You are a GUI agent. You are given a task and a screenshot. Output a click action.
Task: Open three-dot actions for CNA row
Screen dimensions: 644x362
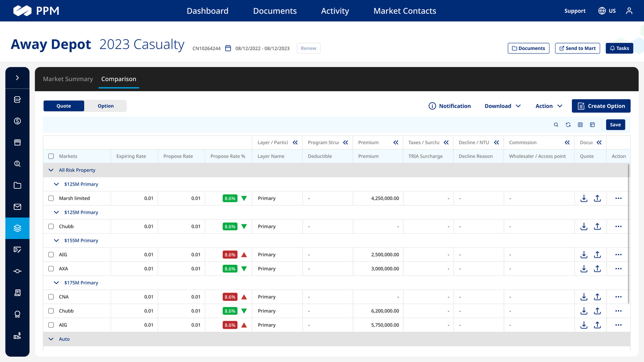[618, 297]
